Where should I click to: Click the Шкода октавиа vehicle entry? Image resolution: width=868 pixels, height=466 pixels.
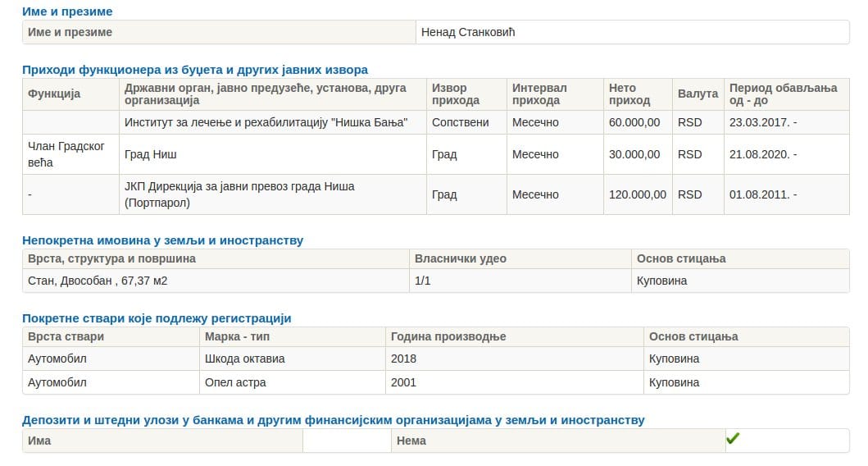[x=244, y=359]
